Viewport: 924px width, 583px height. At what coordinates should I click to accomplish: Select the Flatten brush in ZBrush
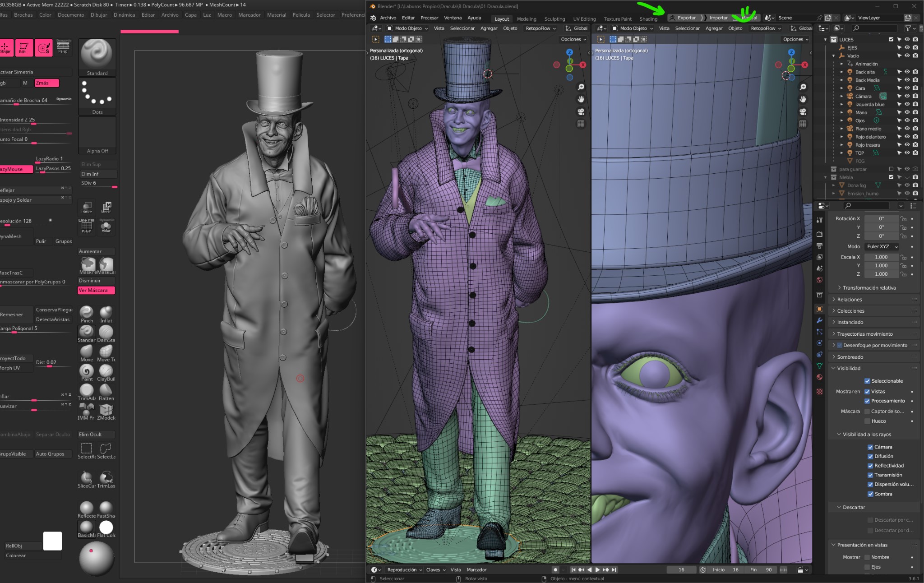click(x=106, y=392)
